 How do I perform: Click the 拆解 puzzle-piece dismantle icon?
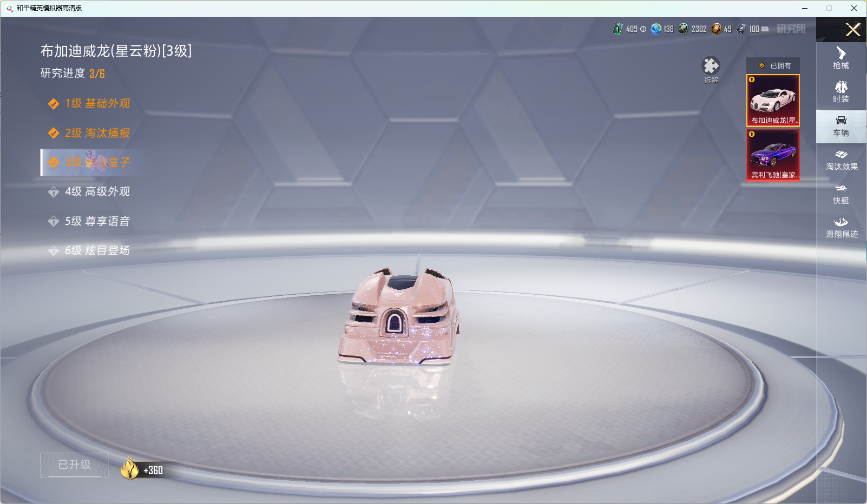[x=711, y=66]
